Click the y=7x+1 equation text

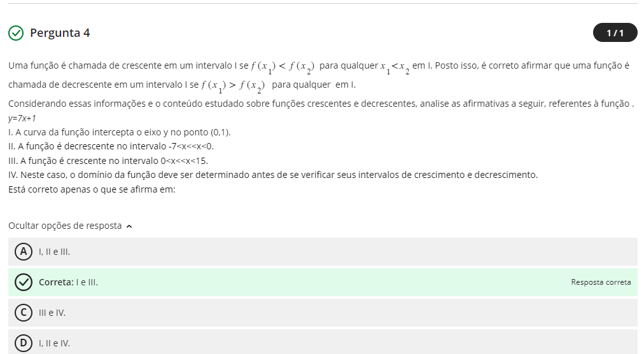pyautogui.click(x=22, y=118)
